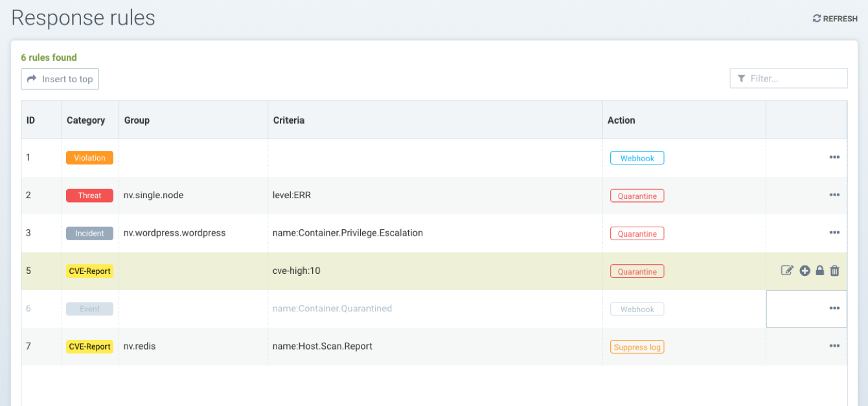Click the Insert to top button
Screen dimensions: 868x406
[60, 79]
